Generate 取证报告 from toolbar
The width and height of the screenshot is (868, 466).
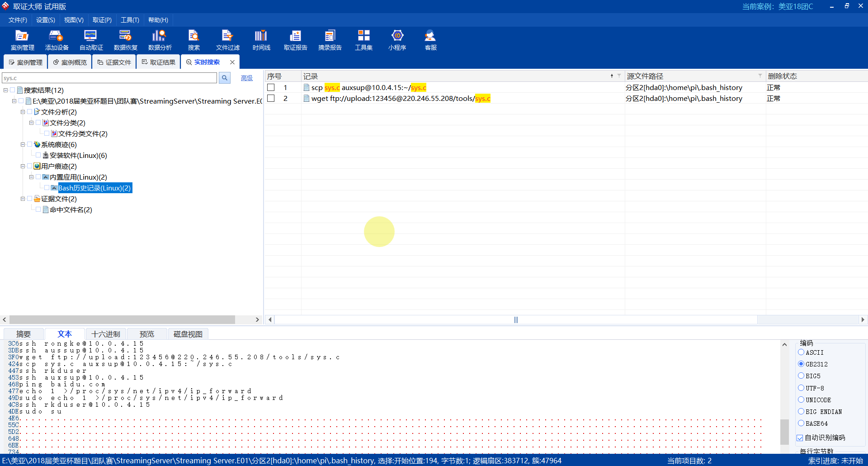point(295,40)
